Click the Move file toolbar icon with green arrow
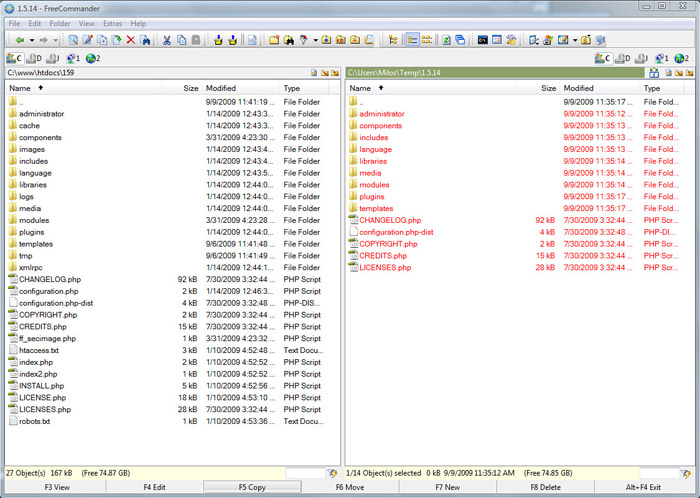The width and height of the screenshot is (700, 498). click(117, 40)
